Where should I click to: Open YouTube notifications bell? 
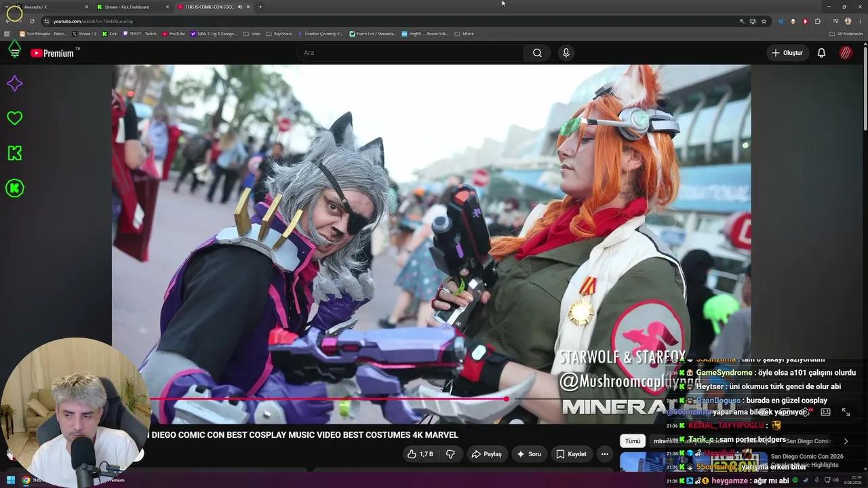[821, 53]
